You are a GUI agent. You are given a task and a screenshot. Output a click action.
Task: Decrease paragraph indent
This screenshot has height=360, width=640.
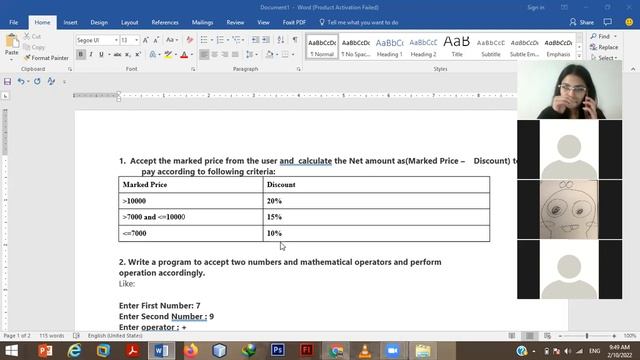(x=256, y=40)
